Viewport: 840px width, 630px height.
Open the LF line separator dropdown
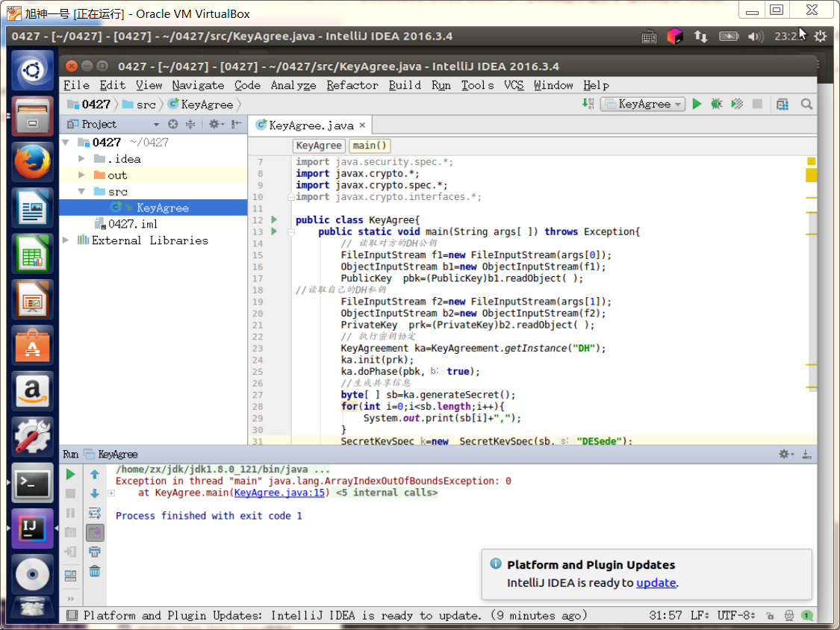[701, 616]
